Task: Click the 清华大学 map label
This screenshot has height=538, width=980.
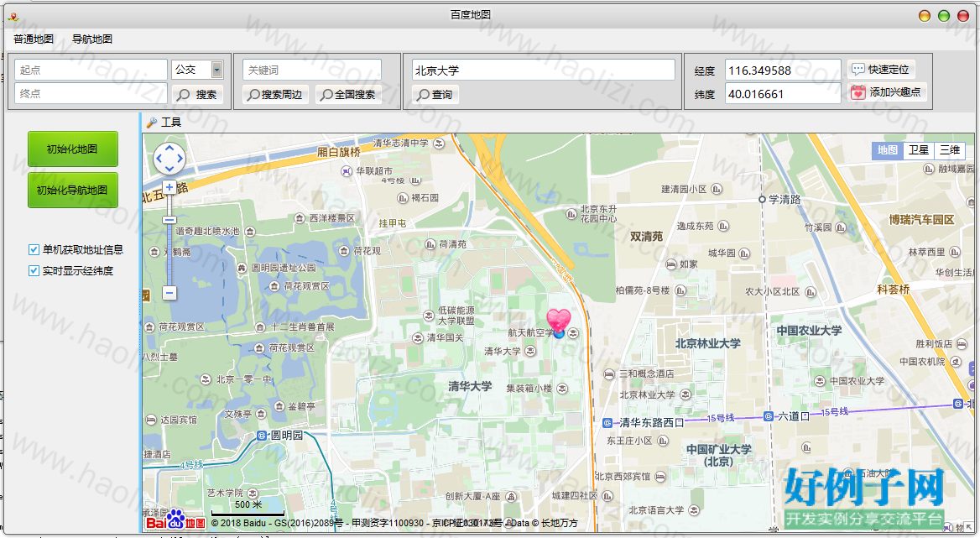Action: click(x=470, y=386)
